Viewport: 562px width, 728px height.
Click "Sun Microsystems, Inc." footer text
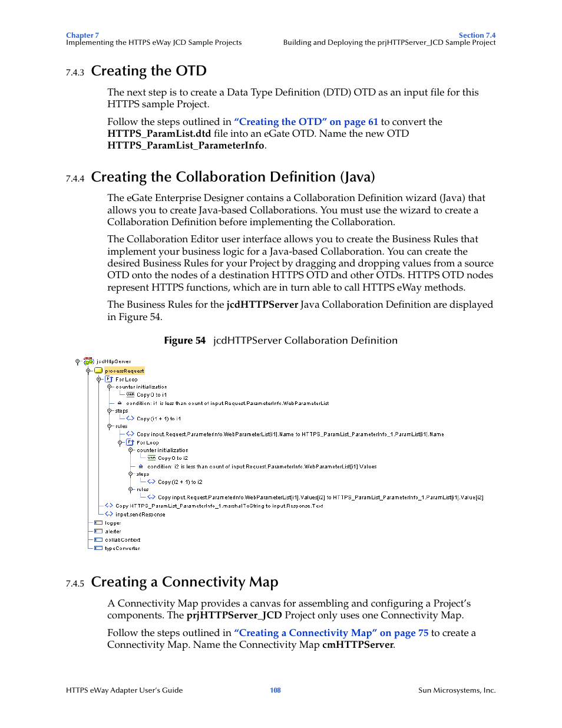[x=457, y=690]
